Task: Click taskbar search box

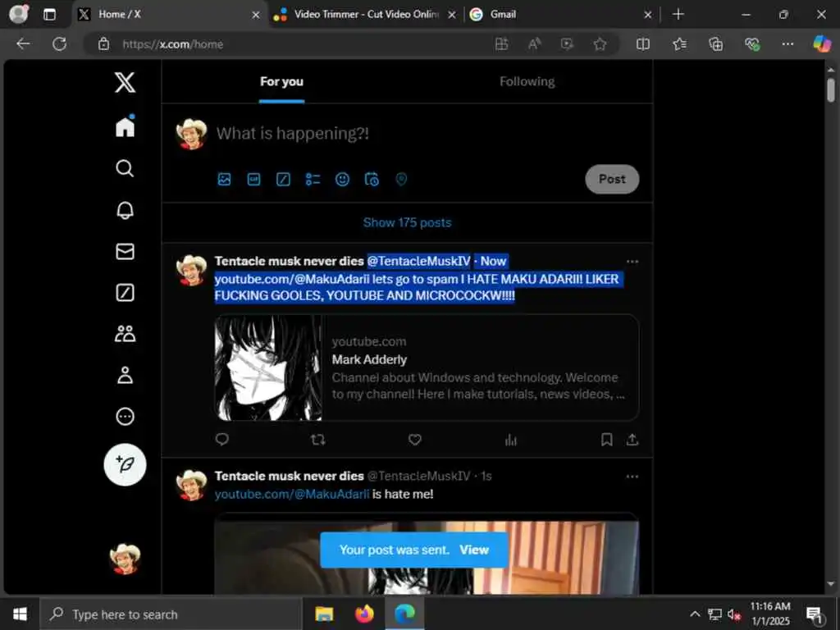Action: click(x=171, y=614)
